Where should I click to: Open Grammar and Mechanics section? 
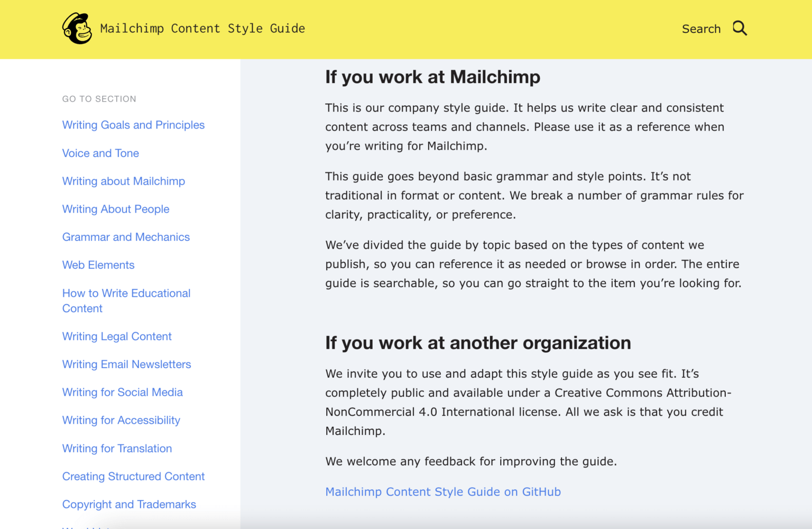pos(126,237)
